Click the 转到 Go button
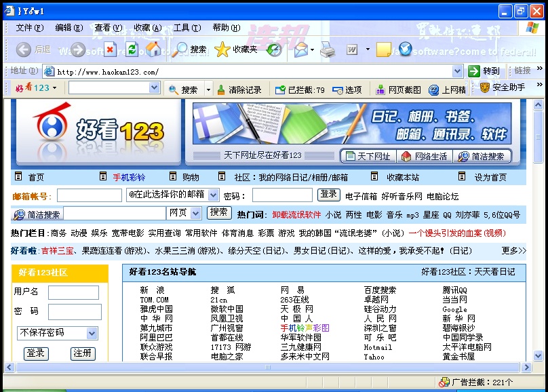This screenshot has width=548, height=392. 484,71
